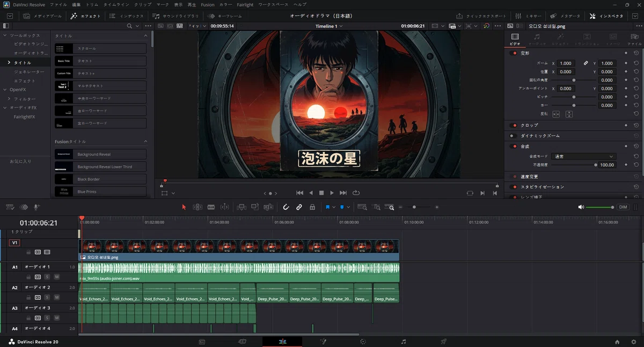Toggle the Loop playback icon
The height and width of the screenshot is (347, 644).
click(x=356, y=193)
